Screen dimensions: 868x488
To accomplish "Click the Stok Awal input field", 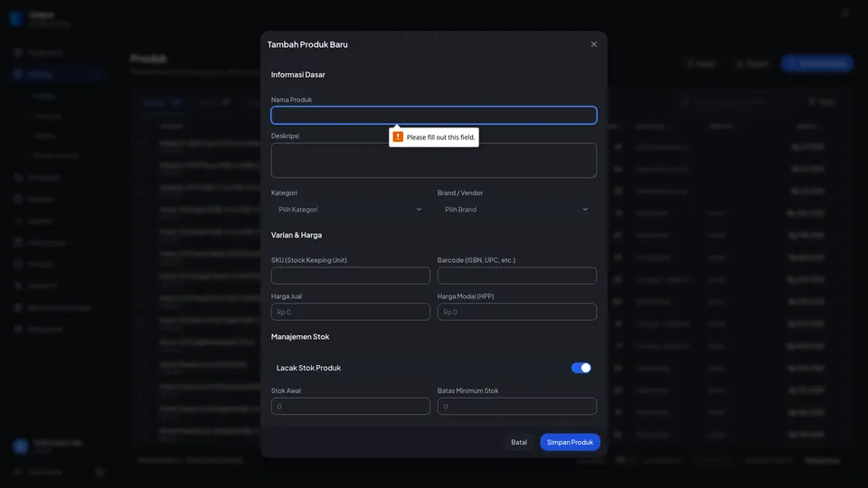I will pyautogui.click(x=351, y=406).
